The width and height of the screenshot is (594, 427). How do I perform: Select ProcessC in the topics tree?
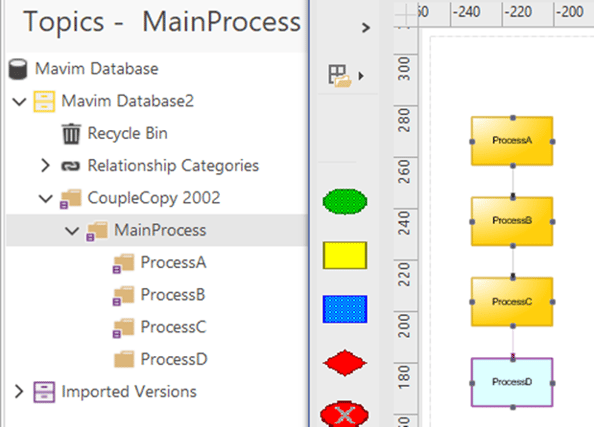[x=173, y=327]
